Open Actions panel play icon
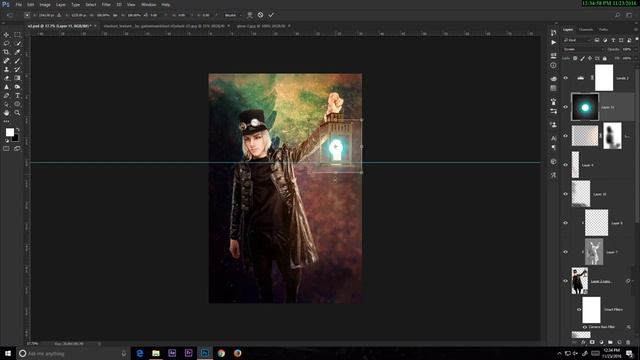The image size is (640, 360). 553,42
